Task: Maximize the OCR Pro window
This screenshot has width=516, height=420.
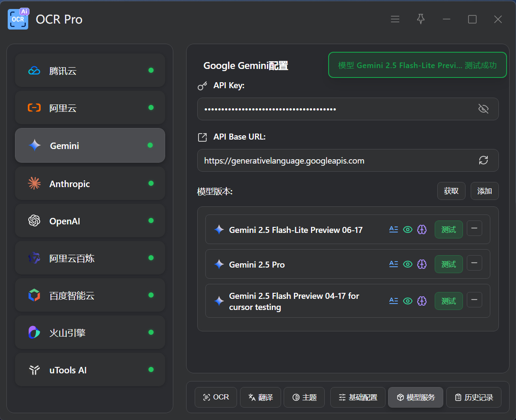Action: pyautogui.click(x=472, y=19)
